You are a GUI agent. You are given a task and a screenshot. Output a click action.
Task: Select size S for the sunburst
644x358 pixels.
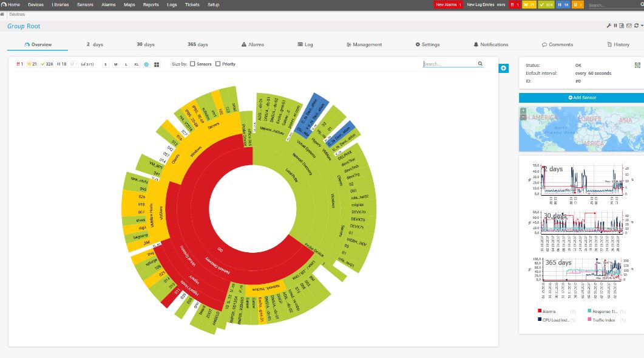pos(106,64)
